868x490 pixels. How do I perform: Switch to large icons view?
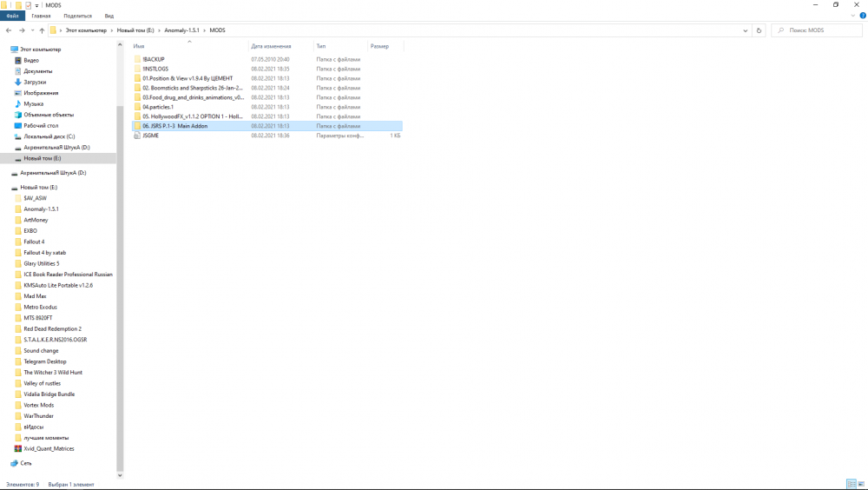coord(861,485)
